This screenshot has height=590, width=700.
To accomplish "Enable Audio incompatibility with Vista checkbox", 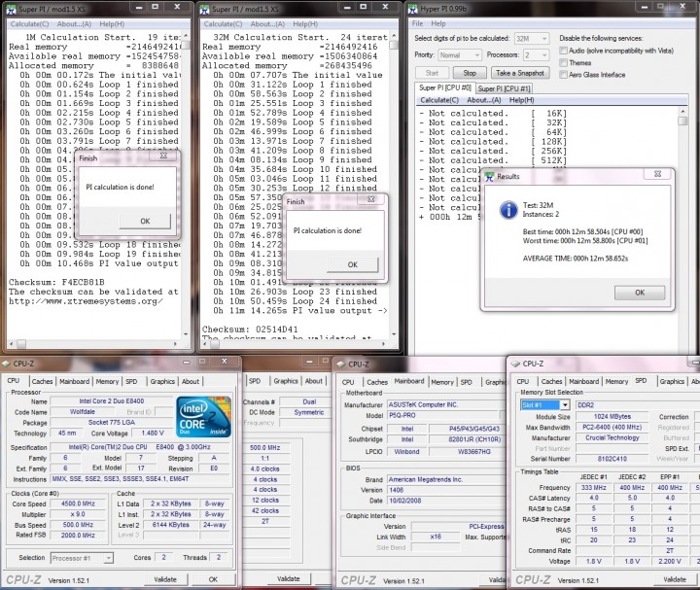I will (x=563, y=51).
